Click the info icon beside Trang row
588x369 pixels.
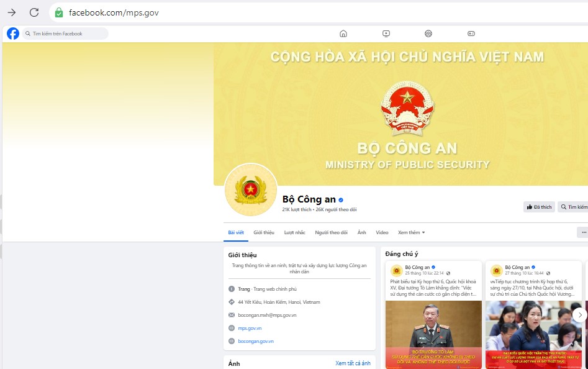232,289
